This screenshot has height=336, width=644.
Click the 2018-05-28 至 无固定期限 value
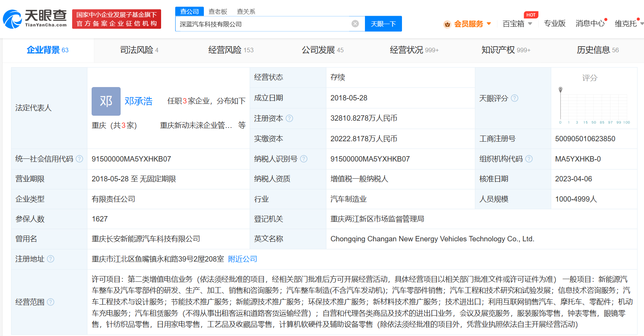pyautogui.click(x=134, y=179)
